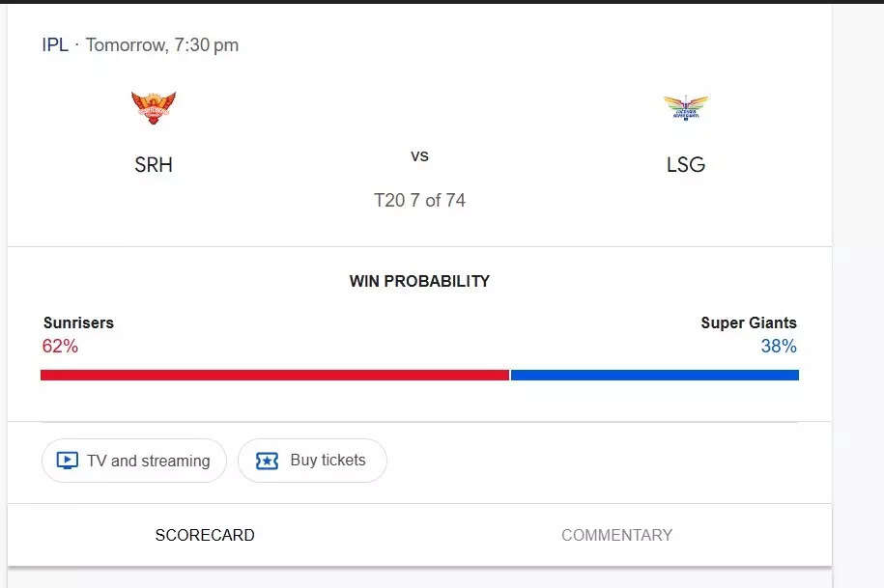This screenshot has width=884, height=588.
Task: Click the Sunrisers Hyderabad team logo
Action: [x=154, y=107]
